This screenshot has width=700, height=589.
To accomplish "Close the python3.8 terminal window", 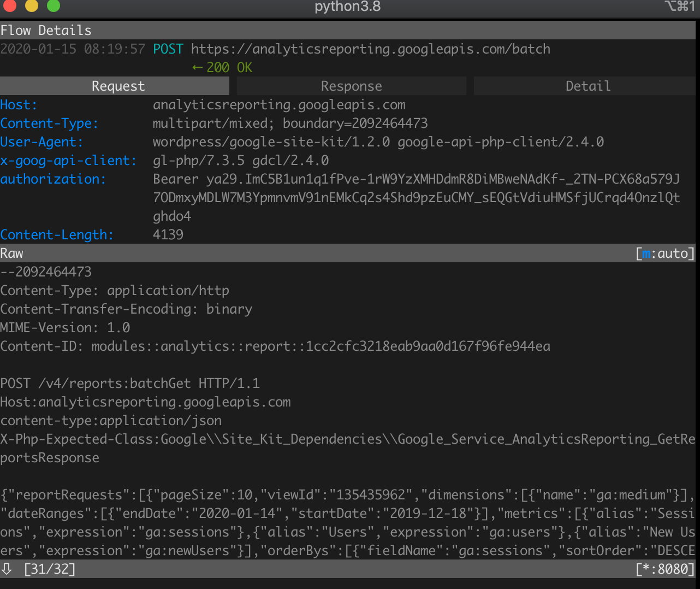I will tap(10, 6).
